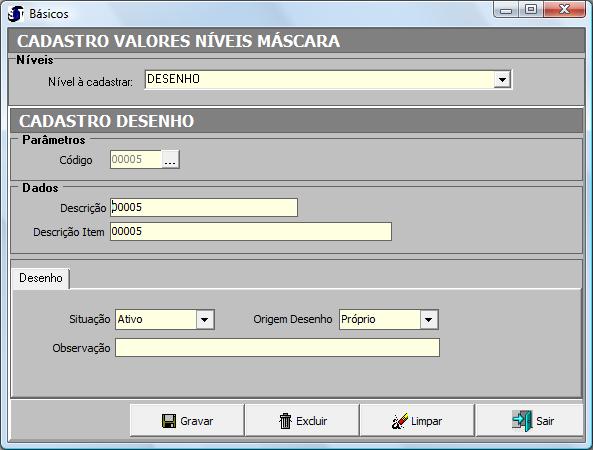Click the floppy disk icon on Gravar
Screen dimensions: 593x450
point(169,421)
